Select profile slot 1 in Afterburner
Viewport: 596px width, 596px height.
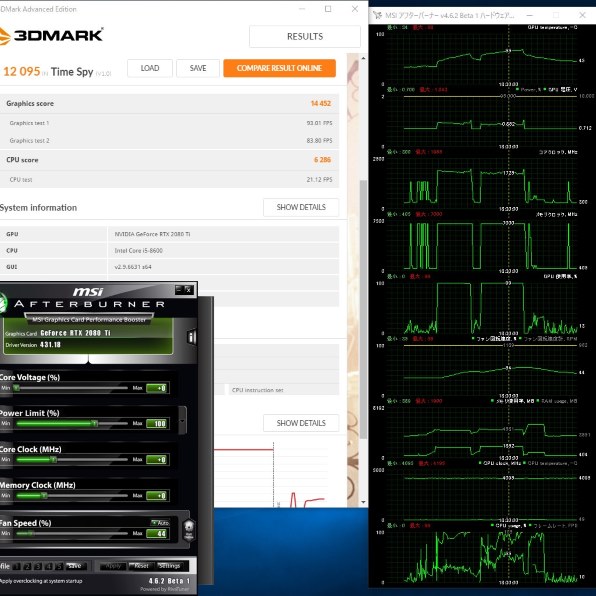[x=17, y=566]
